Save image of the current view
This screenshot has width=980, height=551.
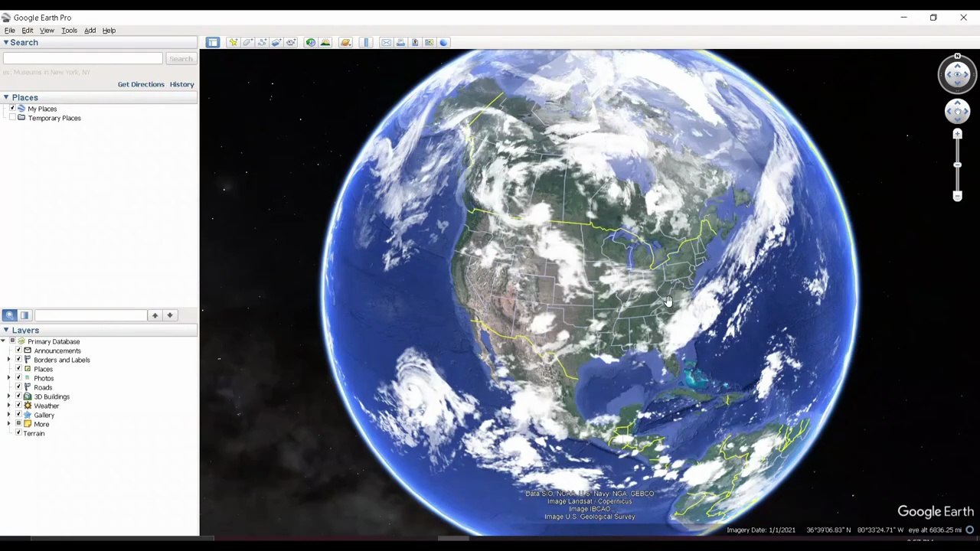[x=415, y=42]
